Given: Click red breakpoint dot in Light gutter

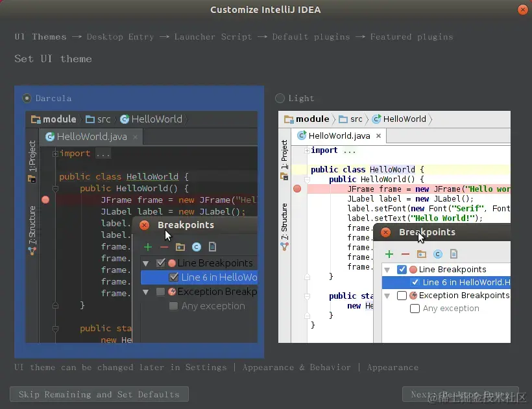Looking at the screenshot, I should click(297, 189).
